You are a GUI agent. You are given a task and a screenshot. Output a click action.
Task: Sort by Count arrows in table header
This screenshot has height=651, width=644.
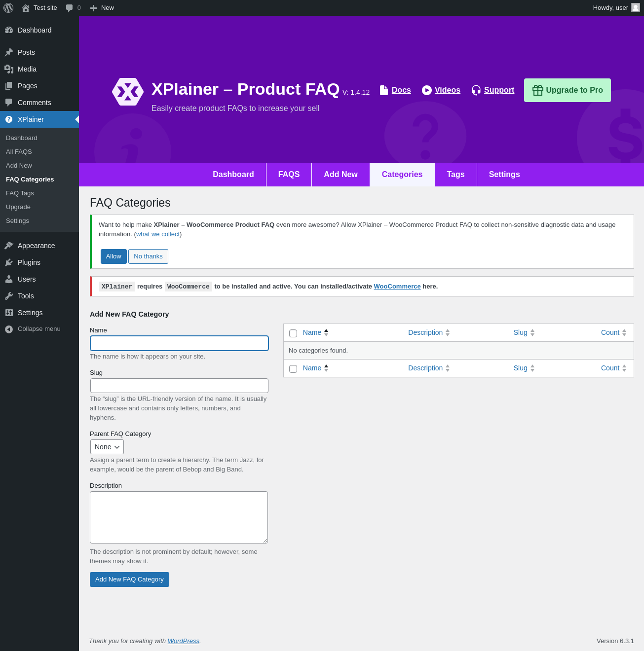coord(624,333)
